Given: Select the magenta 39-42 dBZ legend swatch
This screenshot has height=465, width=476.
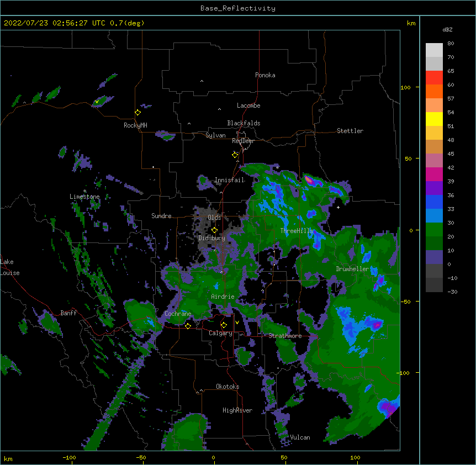Looking at the screenshot, I should pos(434,174).
